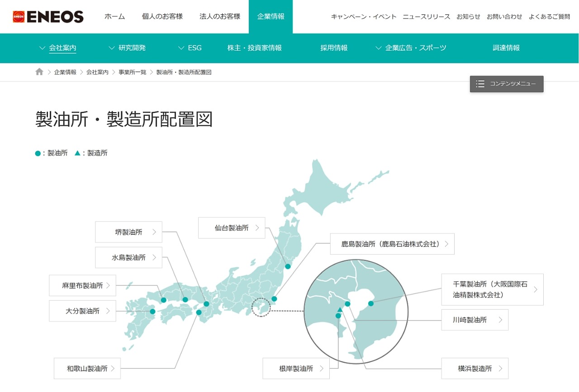Select the 企業情報 tab

tap(271, 17)
